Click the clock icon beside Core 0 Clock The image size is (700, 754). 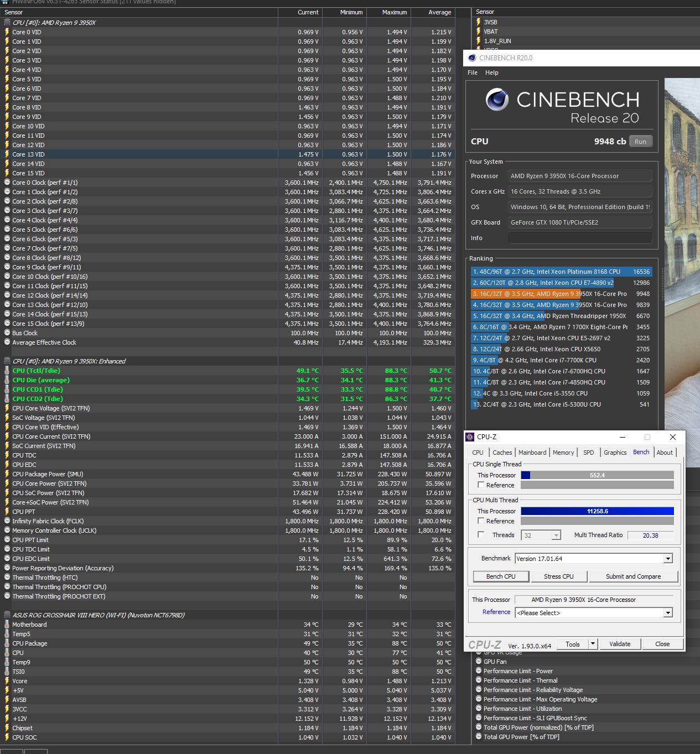(x=7, y=183)
